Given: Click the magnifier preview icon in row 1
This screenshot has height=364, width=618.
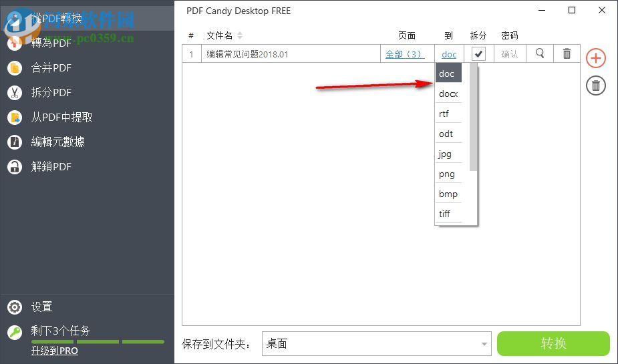Looking at the screenshot, I should [x=540, y=53].
